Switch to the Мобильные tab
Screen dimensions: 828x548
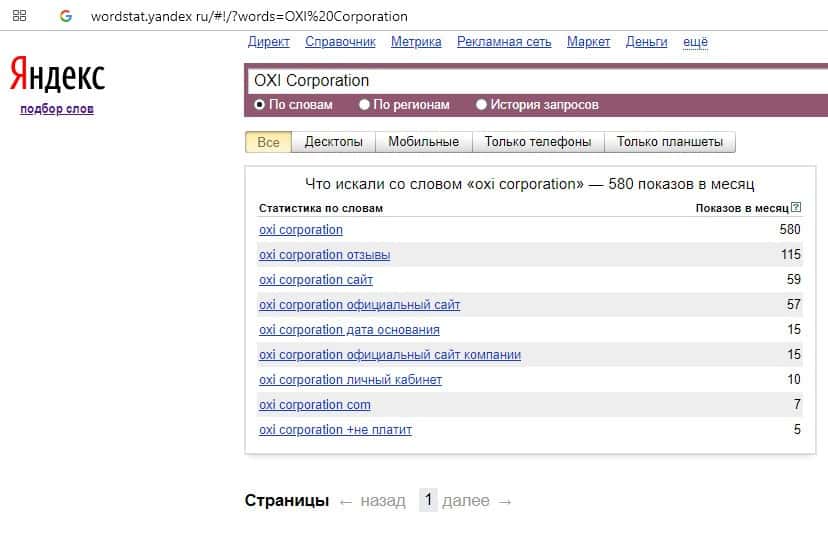(424, 142)
